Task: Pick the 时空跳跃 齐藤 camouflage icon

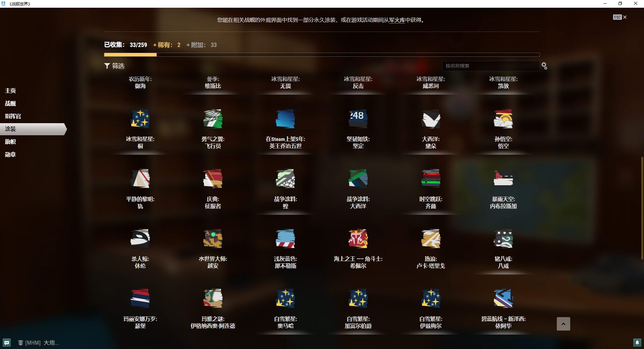Action: 431,179
